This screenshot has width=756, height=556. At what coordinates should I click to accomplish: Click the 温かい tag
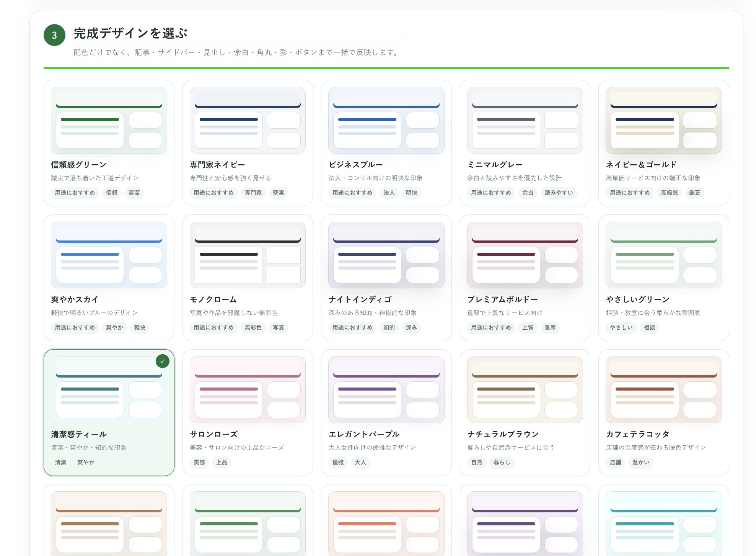(x=641, y=462)
